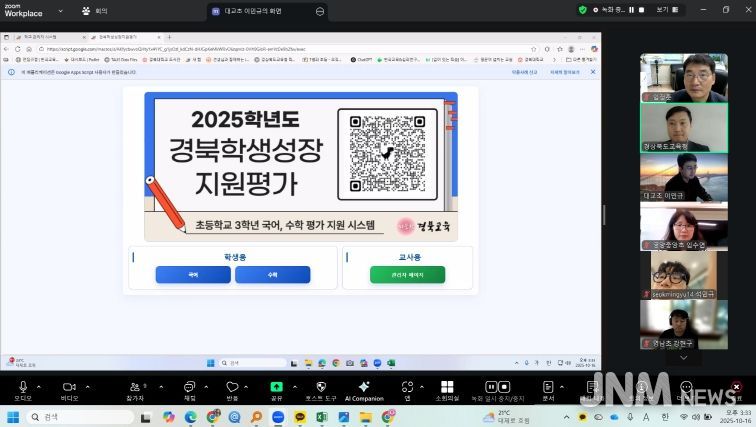Click the blue 국어 button
Screen dimensions: 756x427
192,274
